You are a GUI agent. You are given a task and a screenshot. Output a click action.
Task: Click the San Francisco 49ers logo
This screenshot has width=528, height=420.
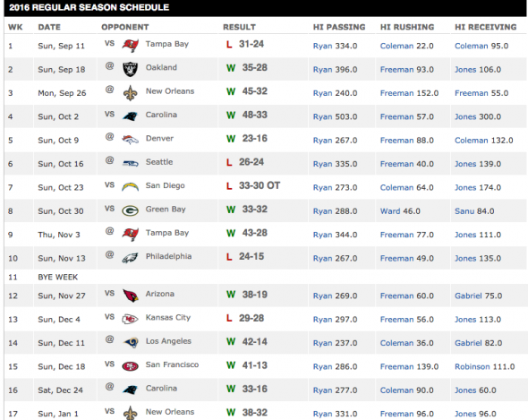(130, 366)
